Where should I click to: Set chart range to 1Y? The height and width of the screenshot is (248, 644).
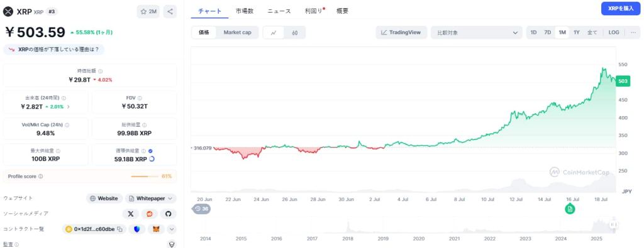[577, 33]
